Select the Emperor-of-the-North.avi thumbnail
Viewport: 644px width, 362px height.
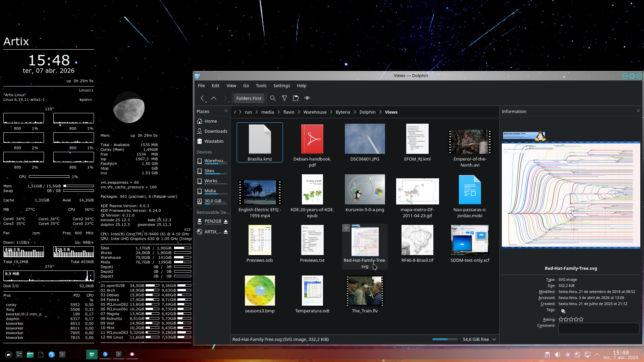tap(470, 142)
